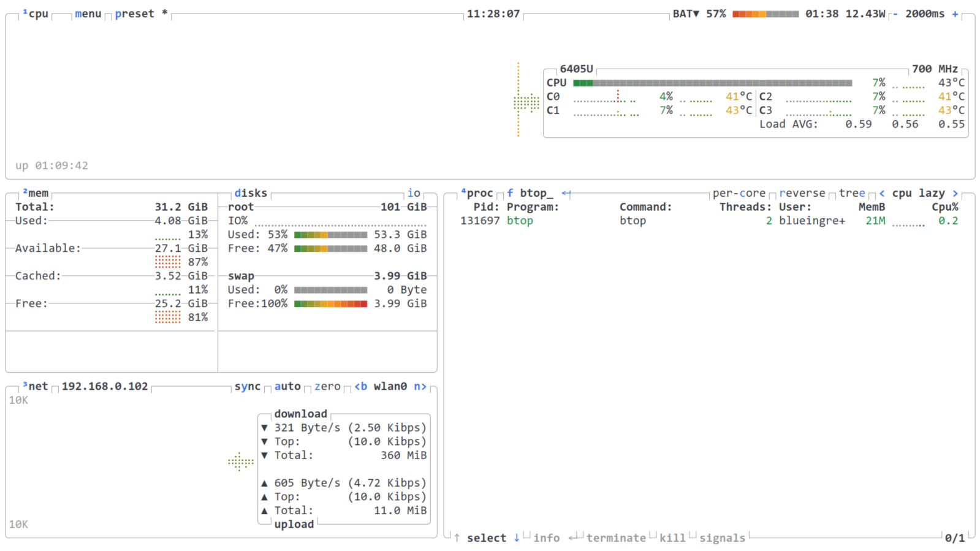Enable process tree view
The width and height of the screenshot is (980, 551).
851,193
